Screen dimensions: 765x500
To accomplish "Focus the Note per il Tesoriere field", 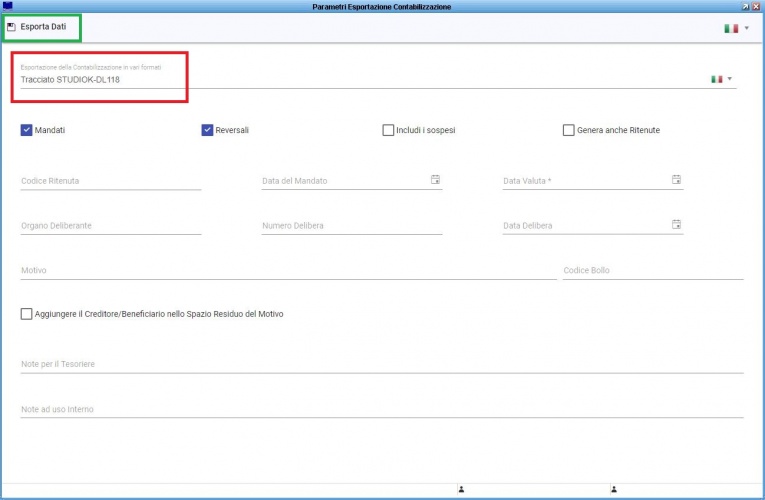I will click(x=382, y=364).
